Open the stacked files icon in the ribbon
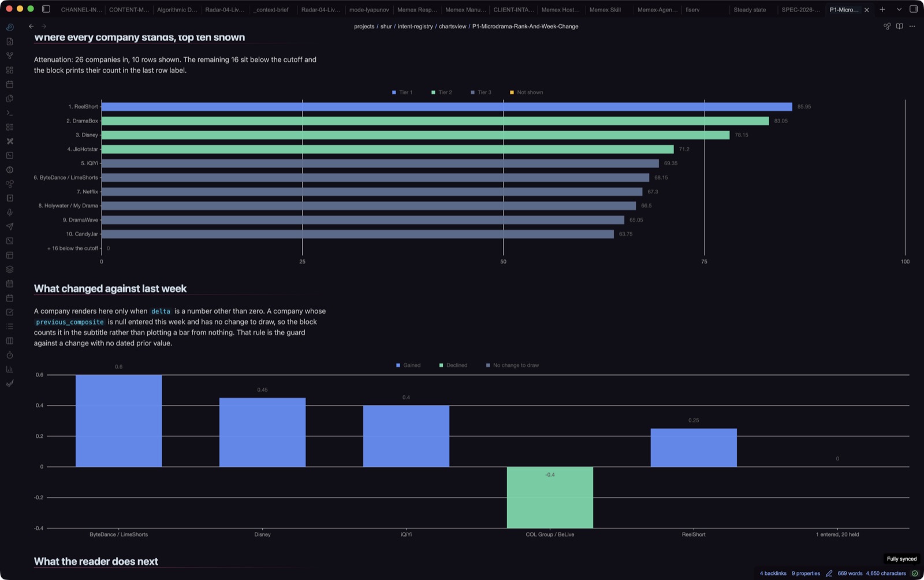 tap(10, 98)
